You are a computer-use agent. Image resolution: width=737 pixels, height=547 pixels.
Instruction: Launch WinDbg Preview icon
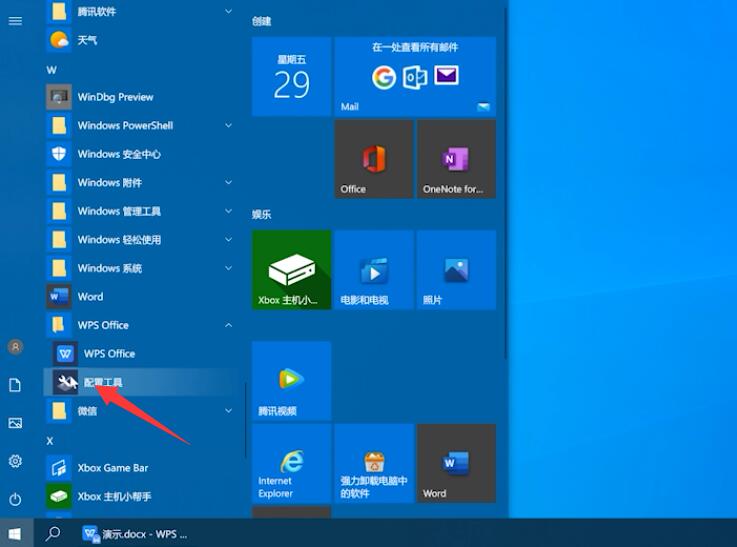(x=59, y=97)
